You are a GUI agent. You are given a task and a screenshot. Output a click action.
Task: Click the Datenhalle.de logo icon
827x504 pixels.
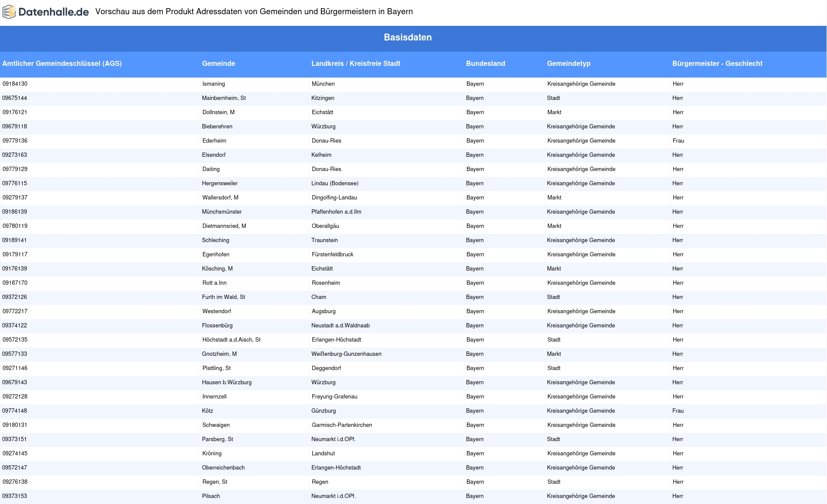(x=9, y=12)
